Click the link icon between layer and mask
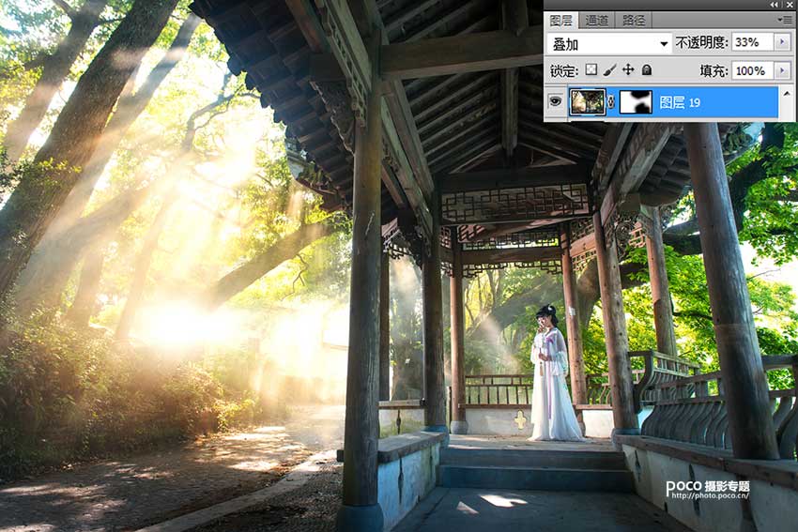This screenshot has width=798, height=532. point(611,102)
